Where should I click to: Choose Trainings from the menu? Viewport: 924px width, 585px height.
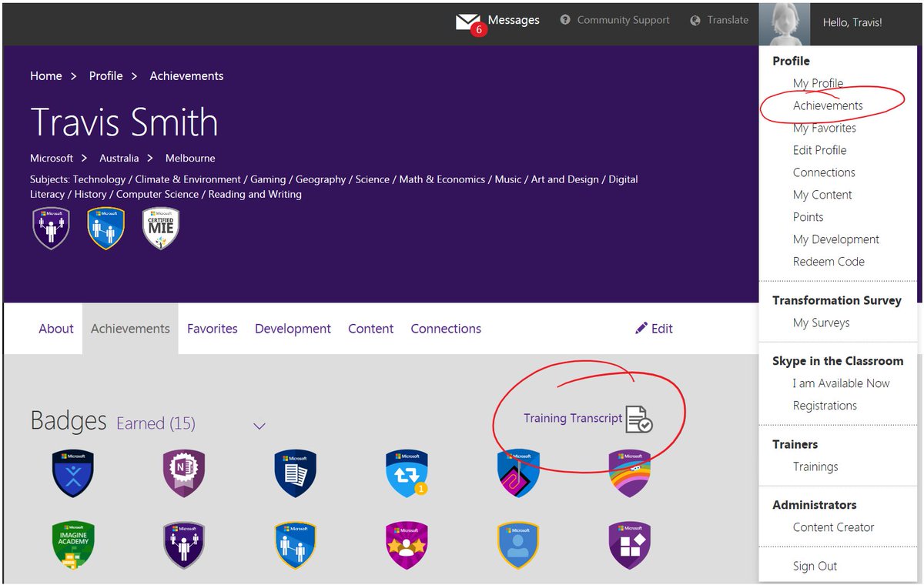point(815,466)
